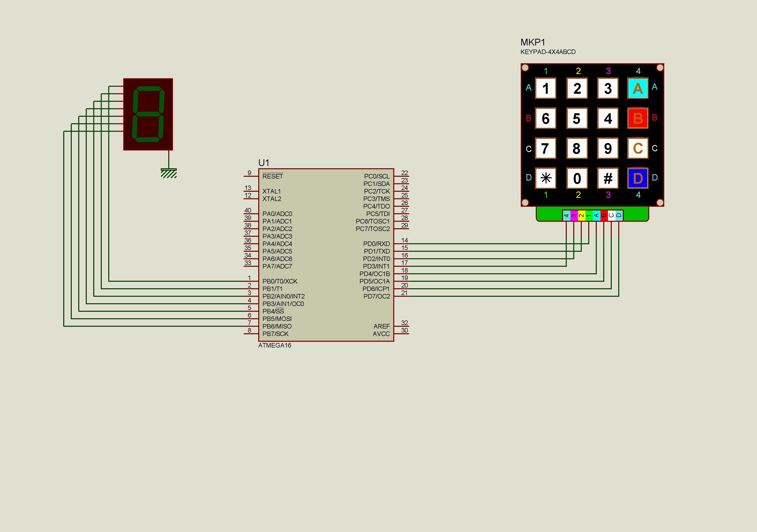
Task: Click the MKP1 keypad reference label
Action: pos(532,42)
